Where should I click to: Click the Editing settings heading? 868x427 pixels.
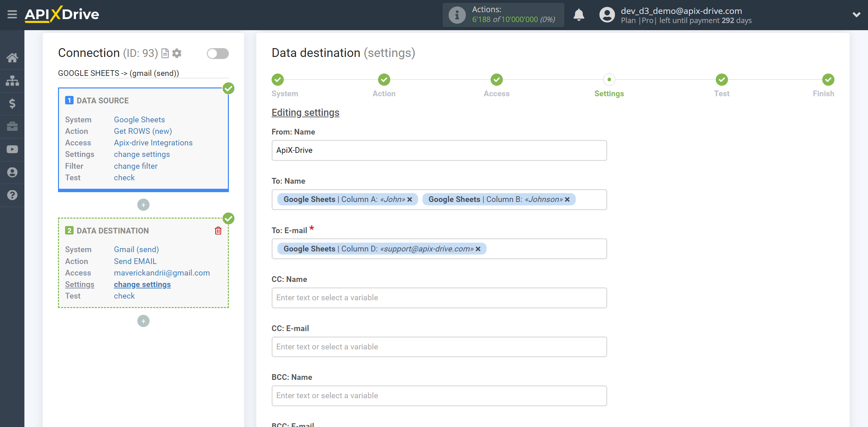305,113
